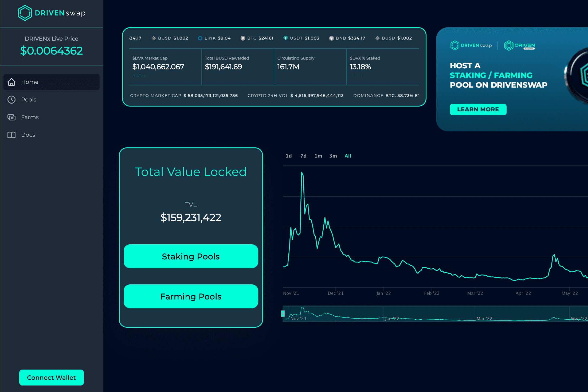Click the DRIVENswap logo in banner
Viewport: 588px width, 392px height.
[x=471, y=45]
